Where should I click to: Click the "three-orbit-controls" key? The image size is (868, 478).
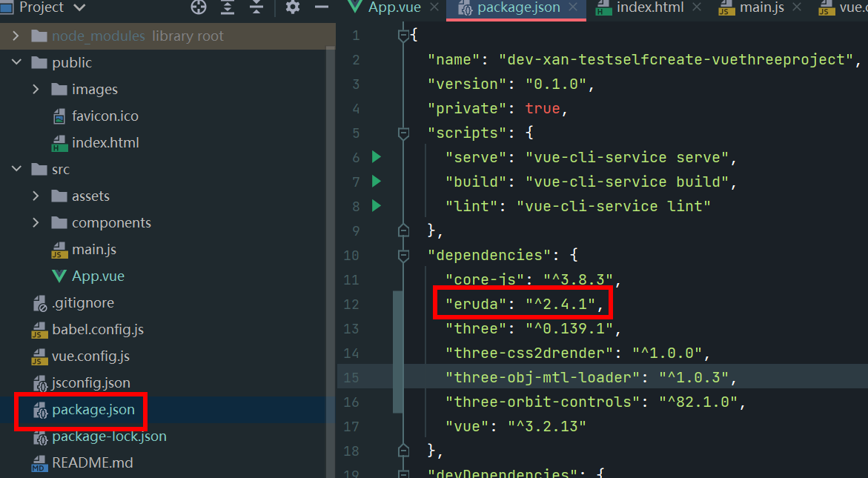(x=543, y=402)
